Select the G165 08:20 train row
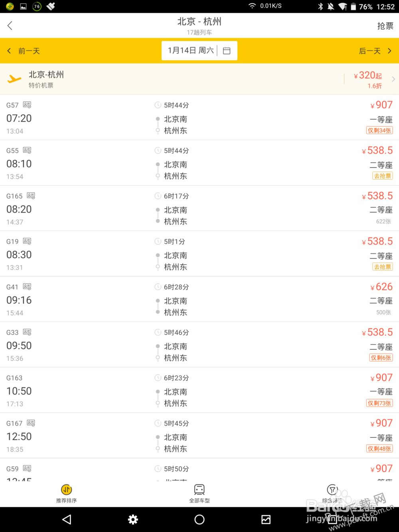The height and width of the screenshot is (532, 399). [199, 208]
